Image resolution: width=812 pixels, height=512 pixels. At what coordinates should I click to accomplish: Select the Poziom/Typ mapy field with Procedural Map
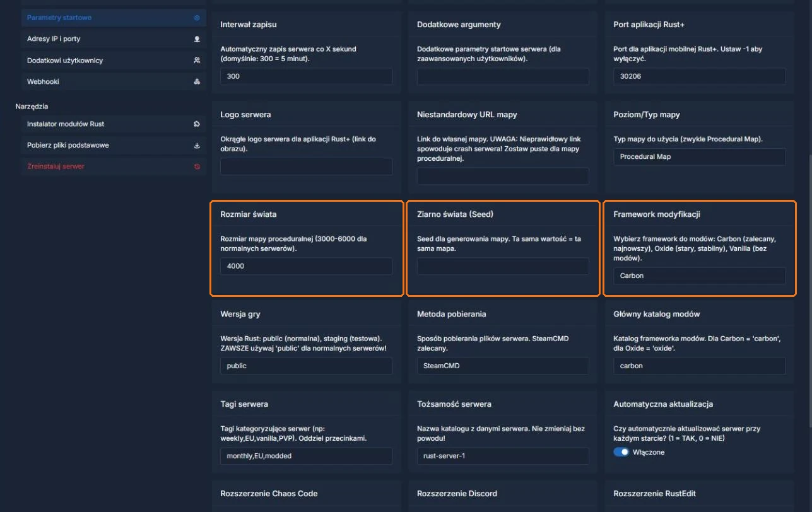[699, 156]
